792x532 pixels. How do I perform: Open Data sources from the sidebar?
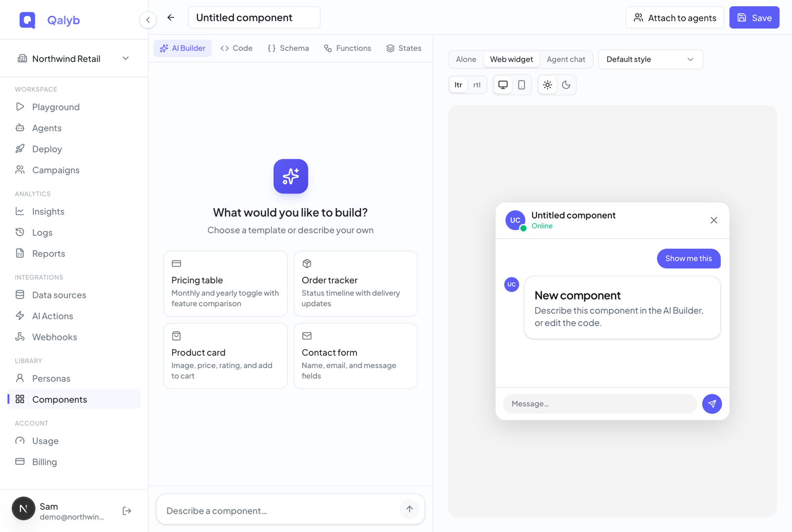point(74,295)
